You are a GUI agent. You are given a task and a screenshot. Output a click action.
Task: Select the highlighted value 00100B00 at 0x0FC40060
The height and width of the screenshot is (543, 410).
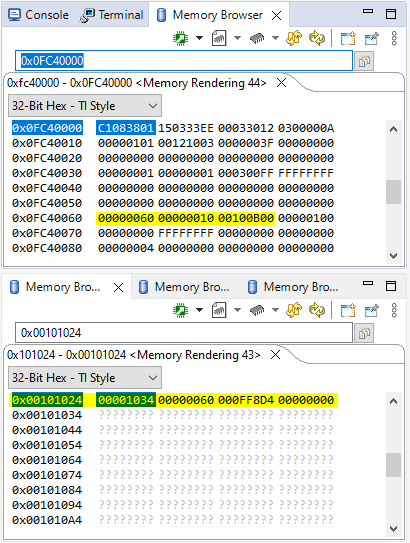[246, 218]
